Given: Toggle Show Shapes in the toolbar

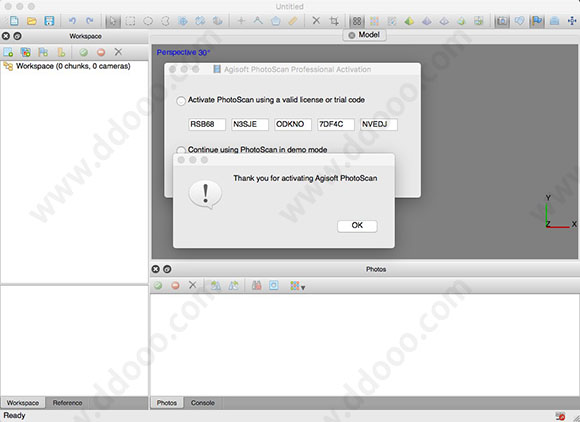Looking at the screenshot, I should click(519, 21).
